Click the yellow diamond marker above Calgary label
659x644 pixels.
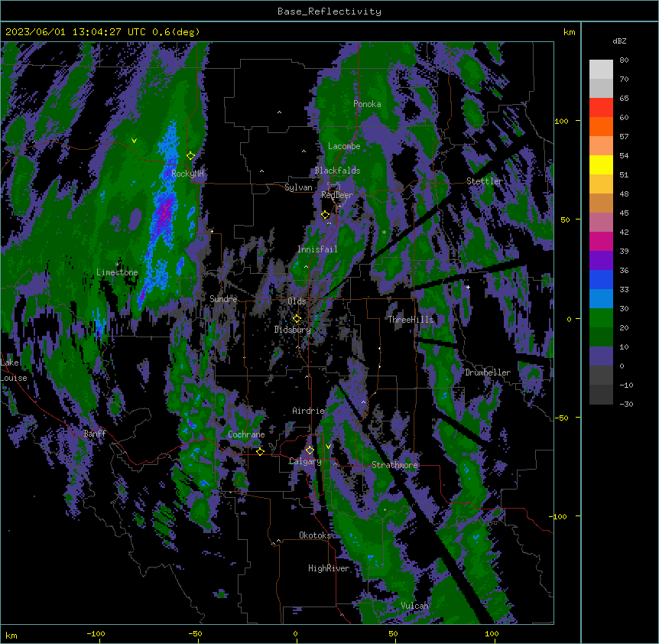[x=310, y=450]
